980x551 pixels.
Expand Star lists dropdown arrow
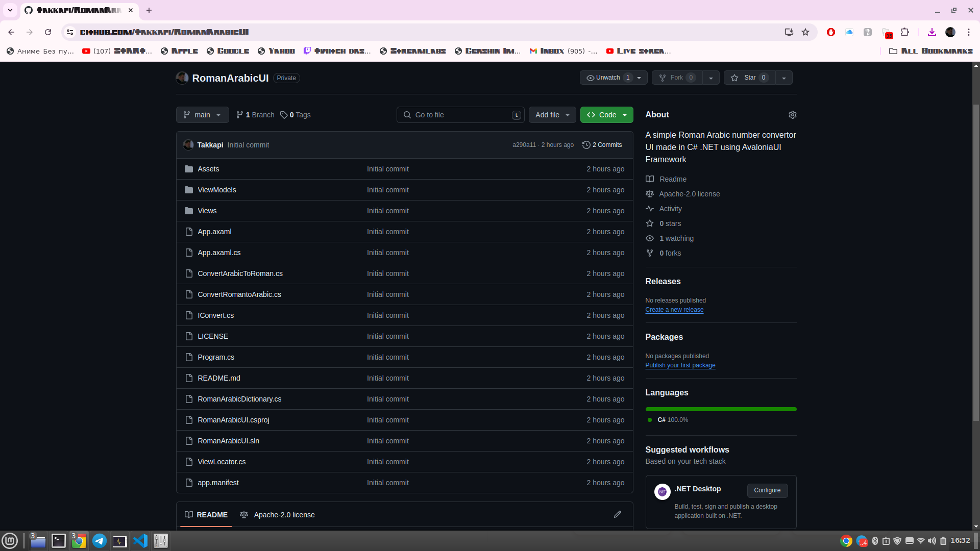784,78
